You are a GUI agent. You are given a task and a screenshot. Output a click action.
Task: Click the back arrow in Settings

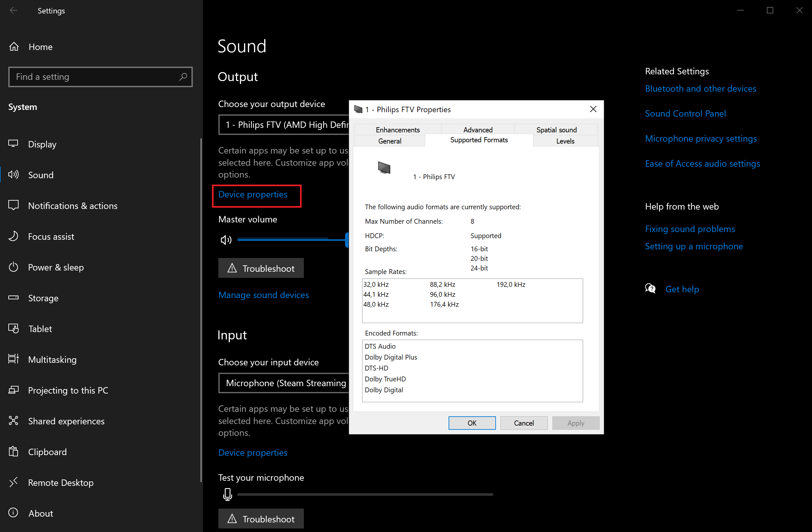14,11
